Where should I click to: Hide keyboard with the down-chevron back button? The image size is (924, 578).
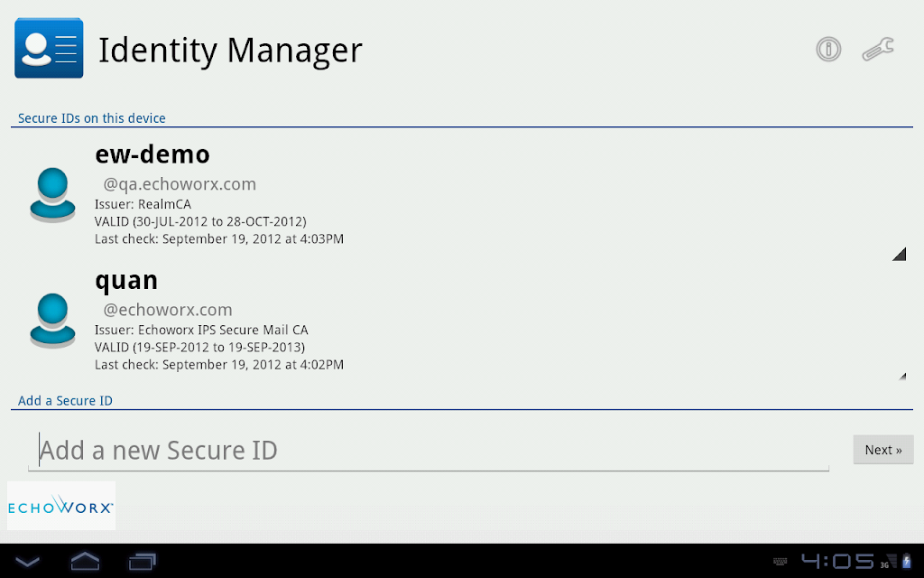coord(27,562)
